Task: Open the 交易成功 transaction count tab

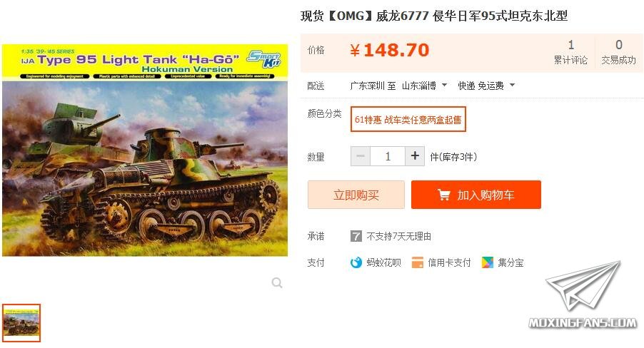Action: (618, 52)
